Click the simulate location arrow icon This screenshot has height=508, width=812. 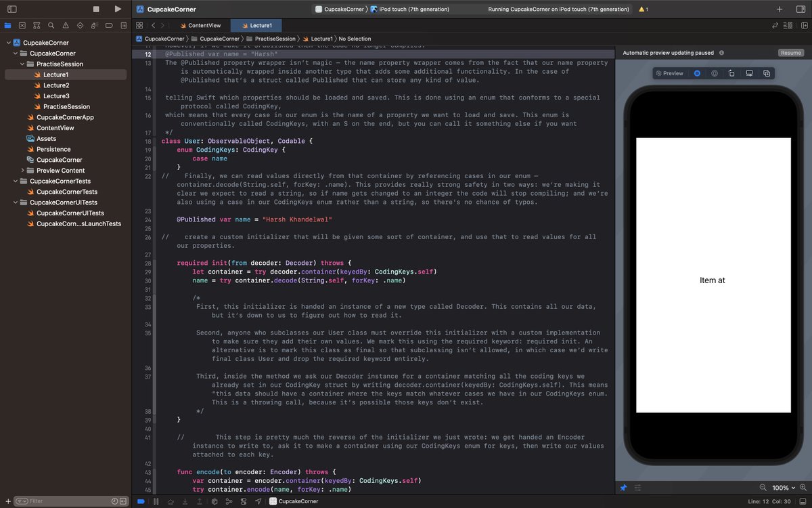258,501
